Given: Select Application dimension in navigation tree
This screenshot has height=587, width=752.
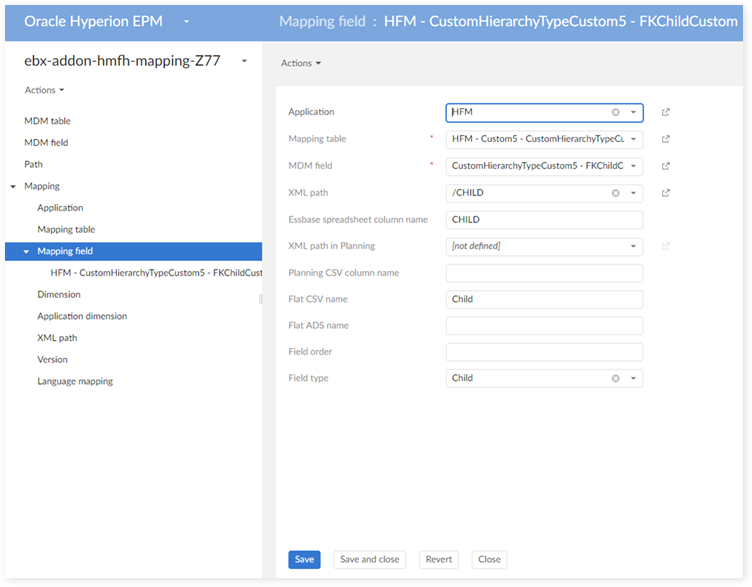Looking at the screenshot, I should click(x=82, y=316).
